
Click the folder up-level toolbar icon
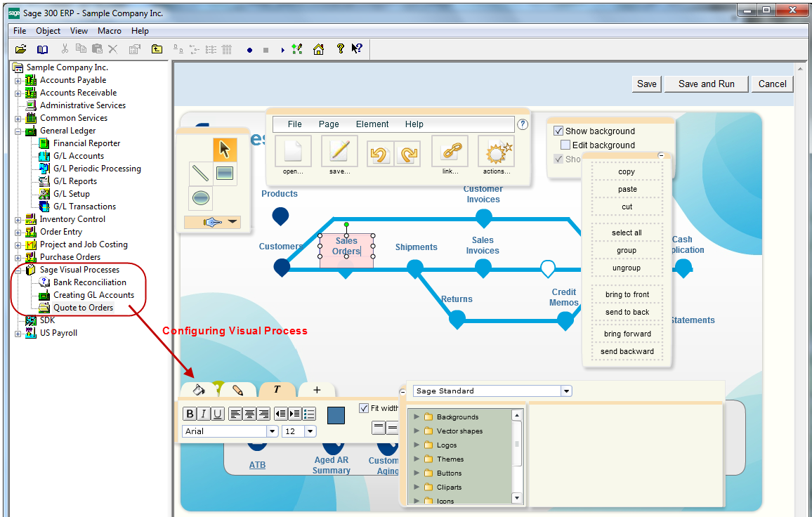coord(157,49)
